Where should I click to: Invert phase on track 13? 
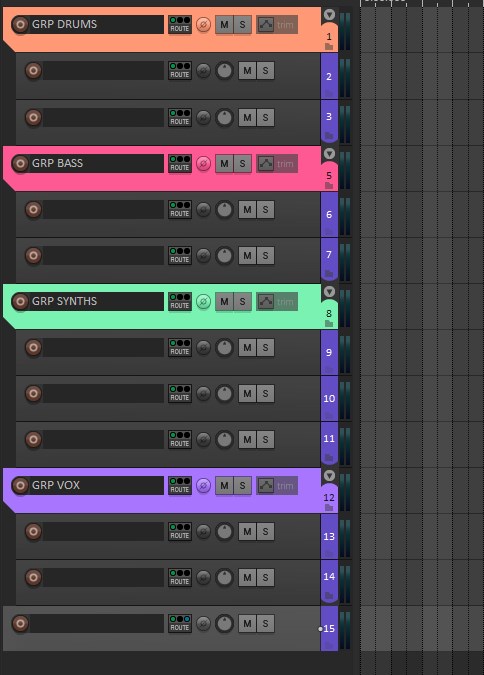tap(203, 532)
